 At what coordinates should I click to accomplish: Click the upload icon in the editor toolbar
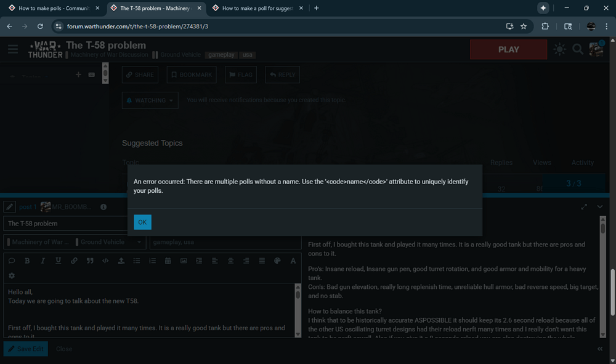(x=121, y=261)
